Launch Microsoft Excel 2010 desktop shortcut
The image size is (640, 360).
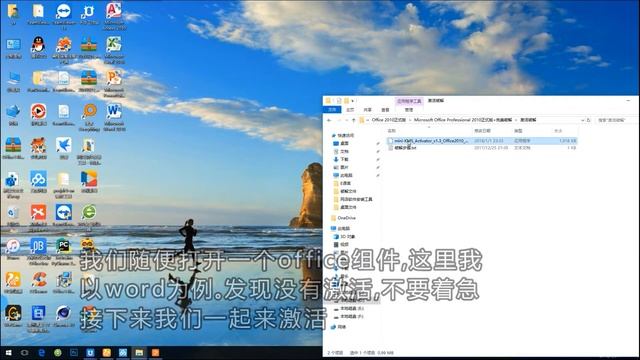114,49
